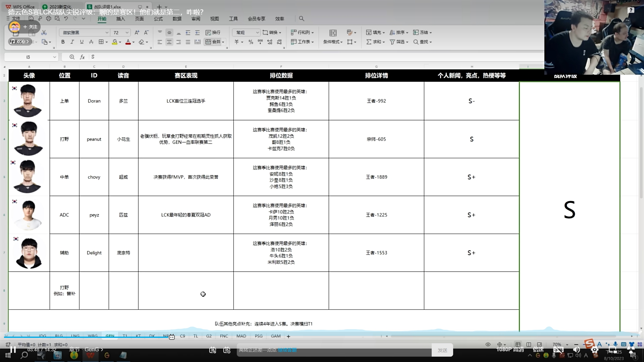Screen dimensions: 644x362
Task: Open the 合并 merge dropdown
Action: [x=223, y=42]
